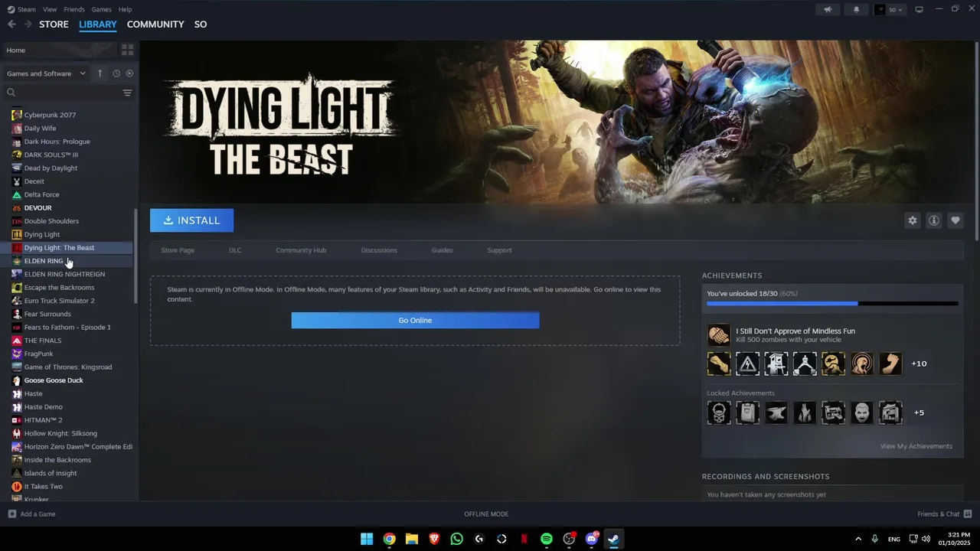Select Hollow Knight: Silksong
This screenshot has width=980, height=551.
point(60,433)
